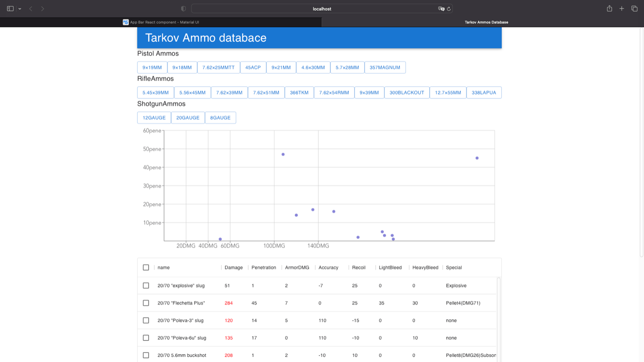Screen dimensions: 644x362
Task: Switch to Tarkov Ammos Database tab
Action: click(483, 22)
